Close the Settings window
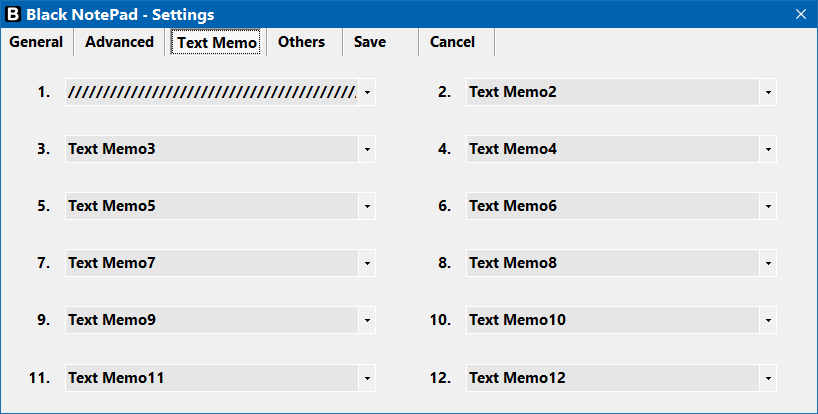 click(x=801, y=14)
